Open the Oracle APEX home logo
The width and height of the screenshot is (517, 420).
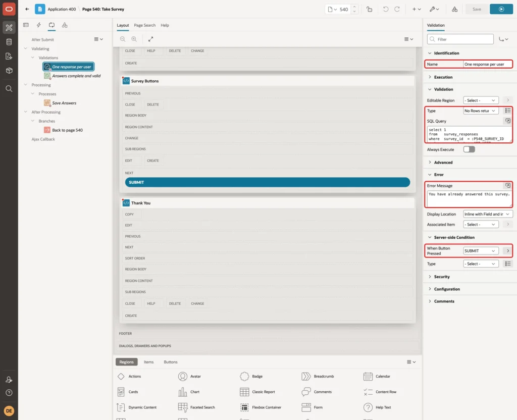(x=9, y=9)
